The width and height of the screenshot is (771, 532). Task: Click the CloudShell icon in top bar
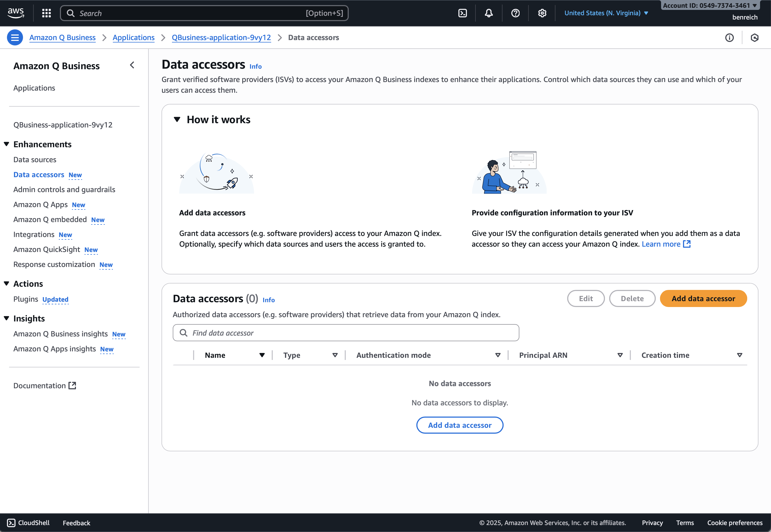pyautogui.click(x=462, y=13)
